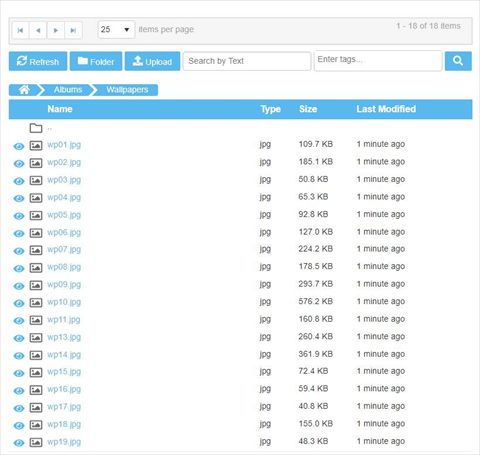Open the wp10.jpg file link
The width and height of the screenshot is (480, 455).
(x=64, y=302)
